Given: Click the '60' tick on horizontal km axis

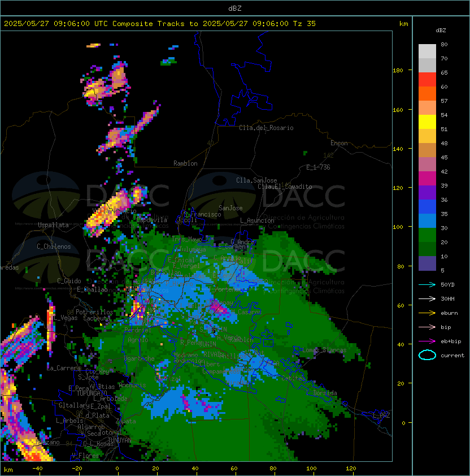Looking at the screenshot, I should (x=234, y=469).
